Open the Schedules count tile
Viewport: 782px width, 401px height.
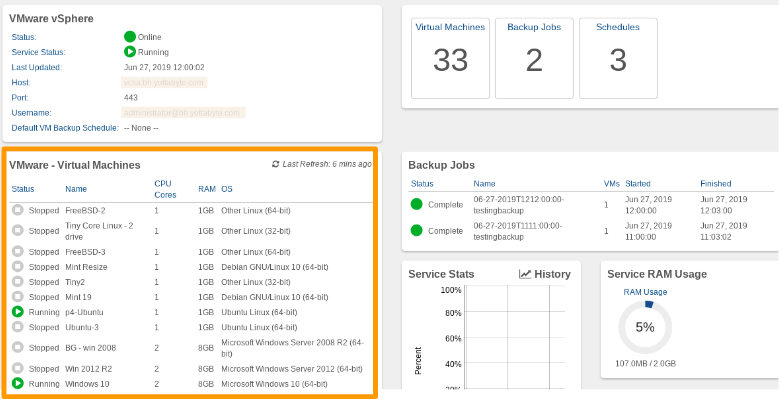(618, 58)
